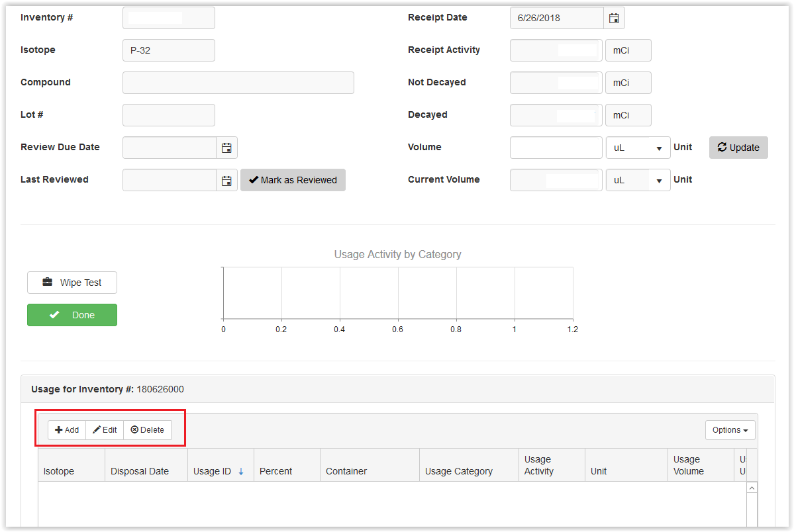This screenshot has width=794, height=532.
Task: Sort by the Disposal Date column header
Action: point(140,471)
